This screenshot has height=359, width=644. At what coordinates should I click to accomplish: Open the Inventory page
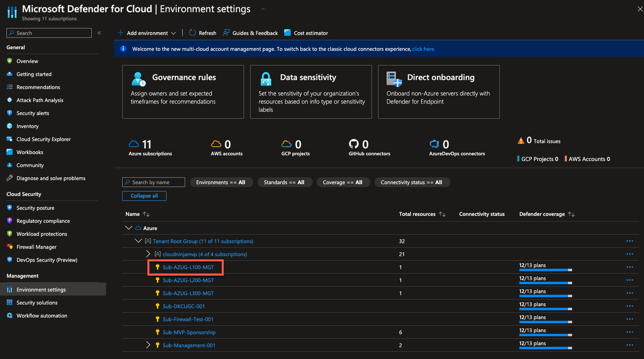click(27, 126)
